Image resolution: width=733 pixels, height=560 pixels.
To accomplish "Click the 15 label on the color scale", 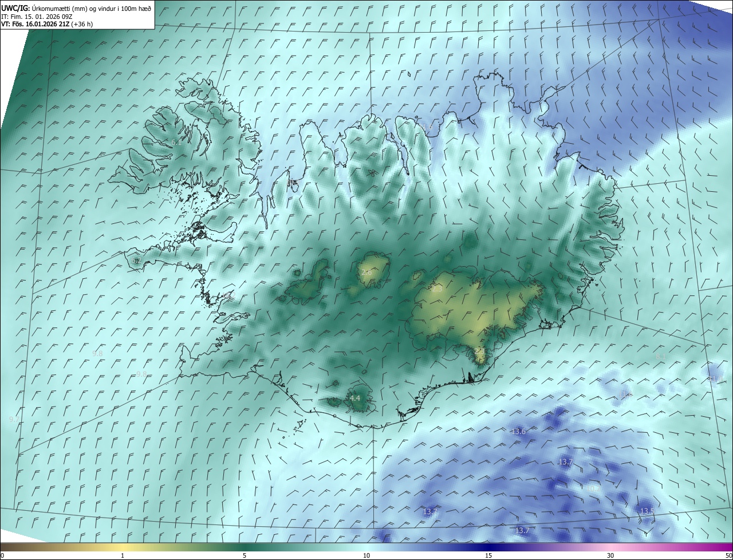I will [488, 556].
